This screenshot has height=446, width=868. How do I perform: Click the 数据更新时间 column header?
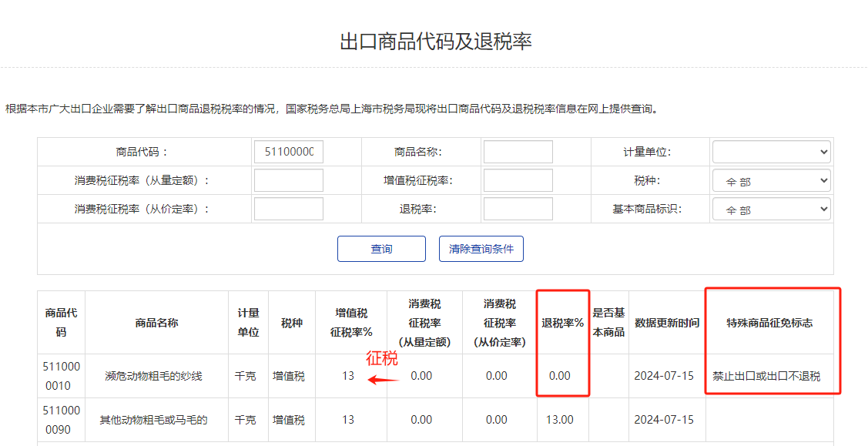click(667, 323)
